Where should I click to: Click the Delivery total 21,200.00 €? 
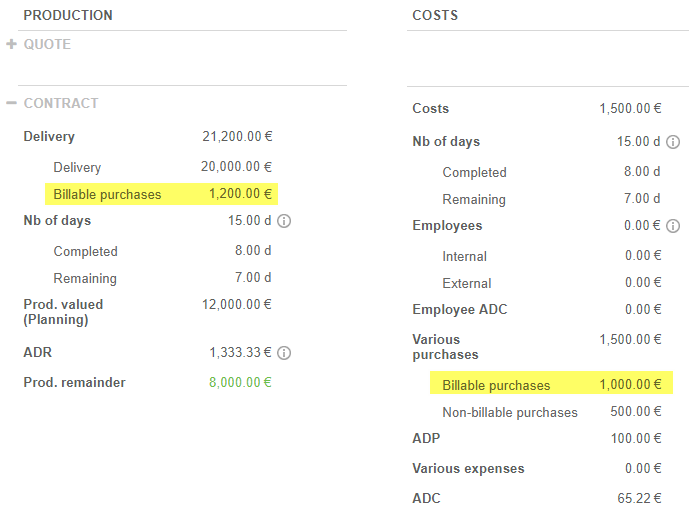237,137
